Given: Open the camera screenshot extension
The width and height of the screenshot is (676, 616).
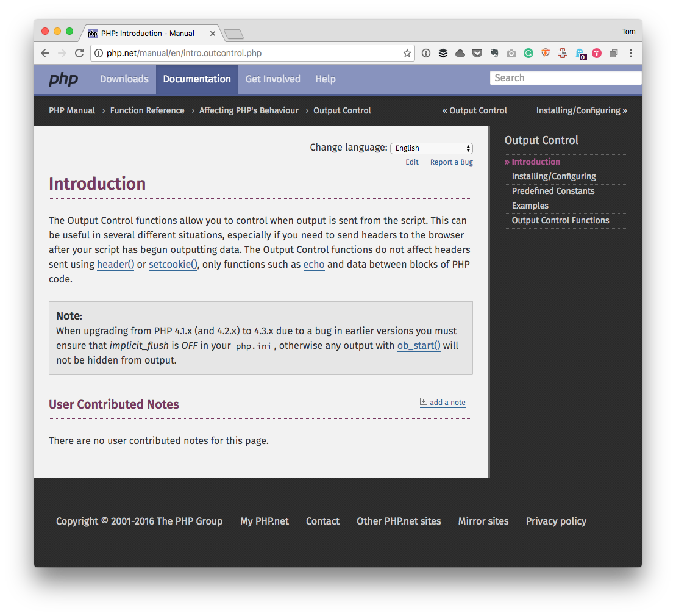Looking at the screenshot, I should pyautogui.click(x=511, y=54).
